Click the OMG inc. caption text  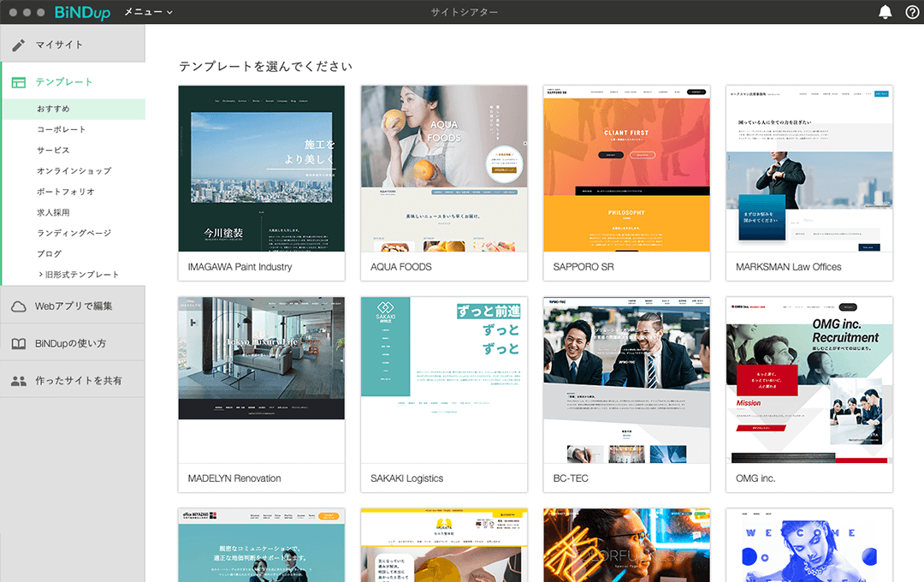[755, 478]
